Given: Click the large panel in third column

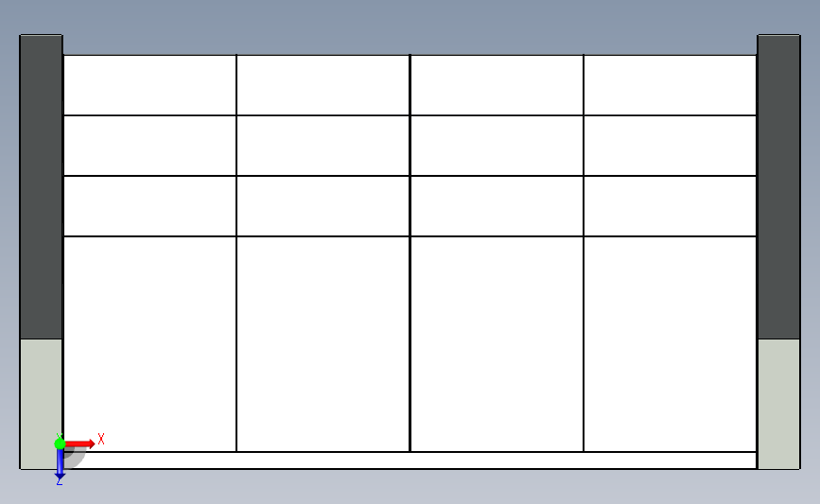Looking at the screenshot, I should coord(497,343).
